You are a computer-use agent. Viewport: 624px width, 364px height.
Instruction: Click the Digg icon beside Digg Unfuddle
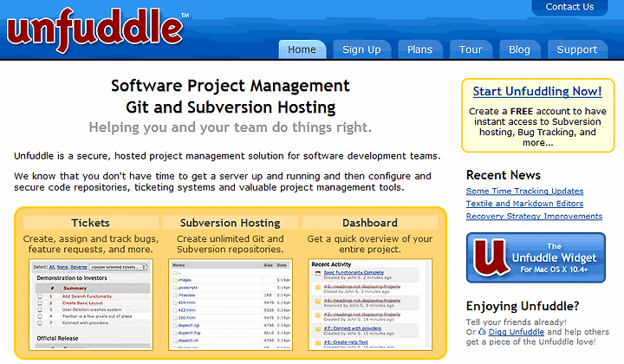483,331
